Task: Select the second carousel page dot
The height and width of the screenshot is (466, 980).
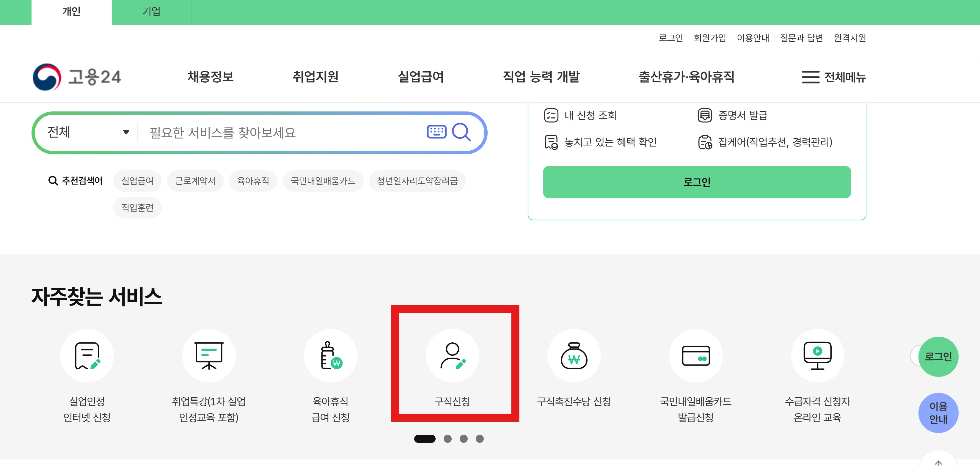Action: [x=447, y=439]
